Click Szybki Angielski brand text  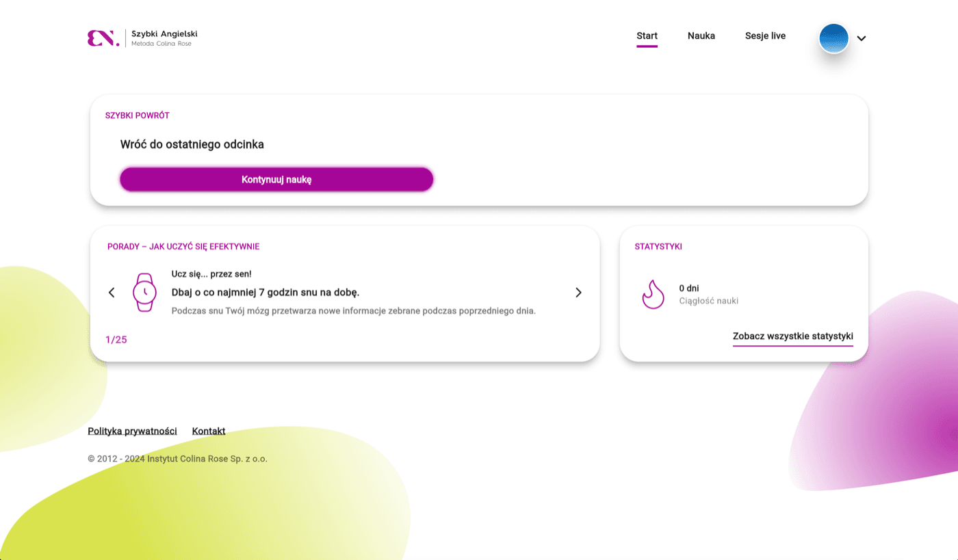(x=164, y=34)
